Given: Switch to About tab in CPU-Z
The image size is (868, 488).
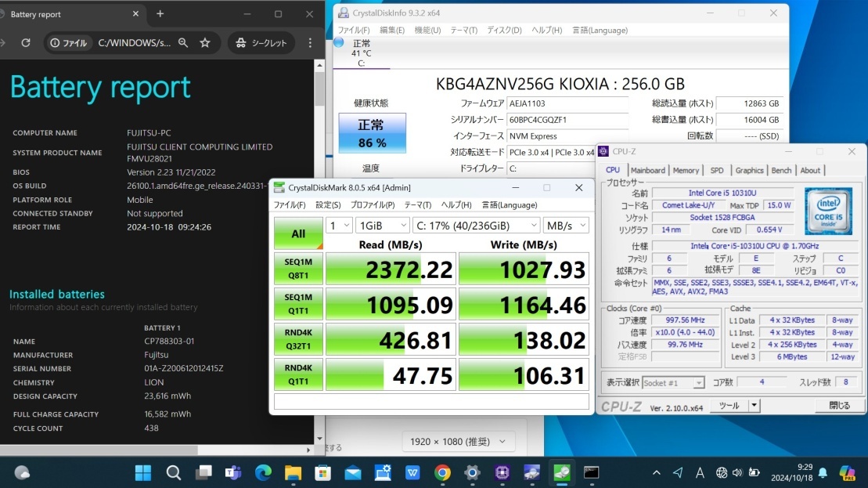Looking at the screenshot, I should point(810,170).
